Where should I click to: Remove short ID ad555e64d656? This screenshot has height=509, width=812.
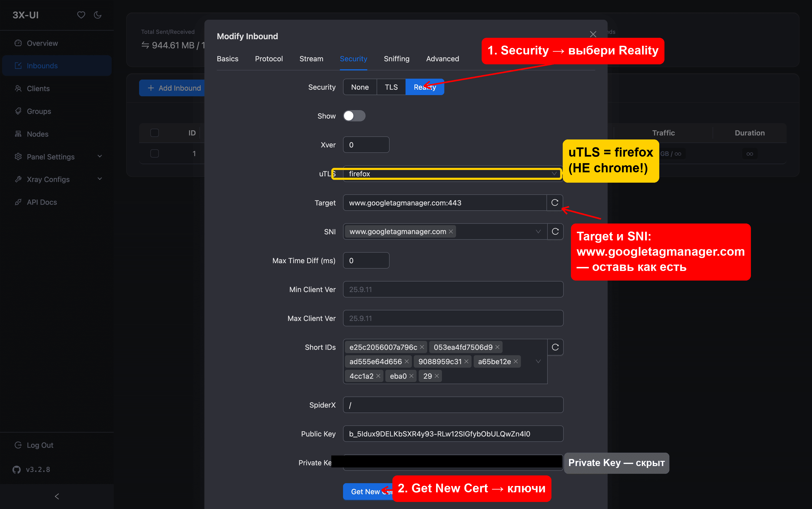pyautogui.click(x=406, y=362)
